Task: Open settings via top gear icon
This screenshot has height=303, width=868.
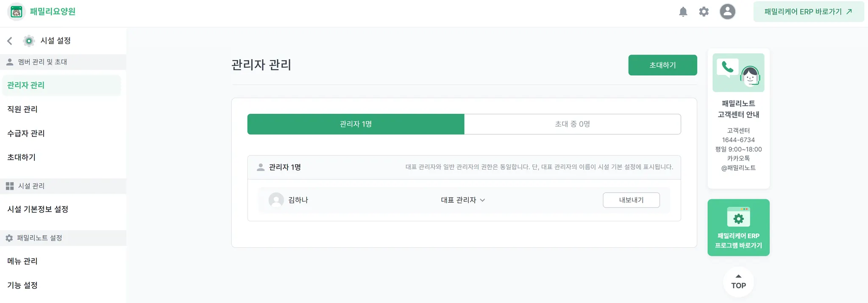Action: pyautogui.click(x=704, y=12)
